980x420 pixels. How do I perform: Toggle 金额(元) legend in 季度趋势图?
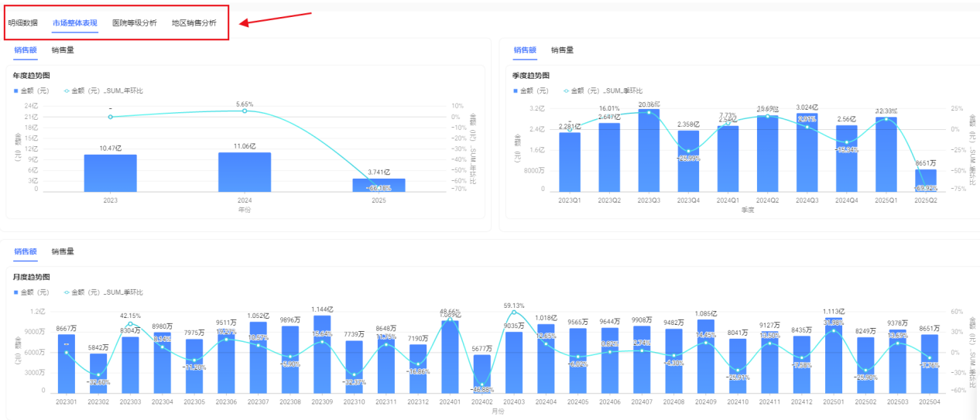coord(531,90)
